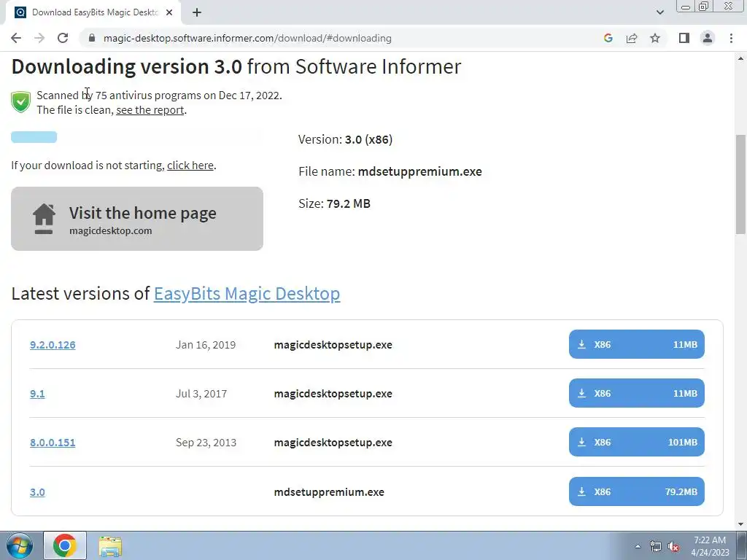
Task: Click the Google icon in address bar
Action: click(608, 38)
